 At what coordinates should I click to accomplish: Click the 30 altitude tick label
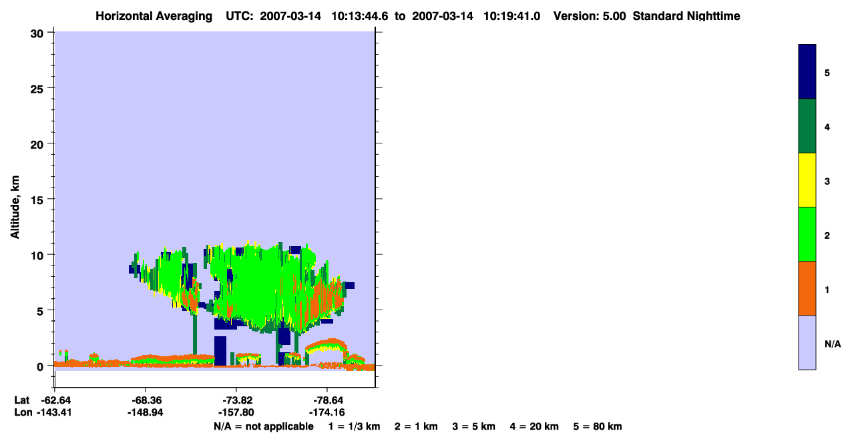coord(38,33)
